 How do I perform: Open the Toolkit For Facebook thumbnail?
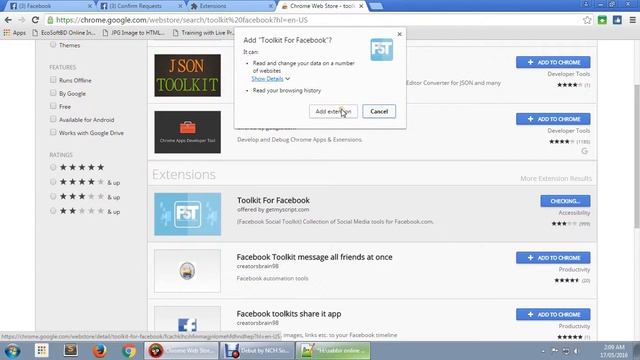tap(187, 214)
